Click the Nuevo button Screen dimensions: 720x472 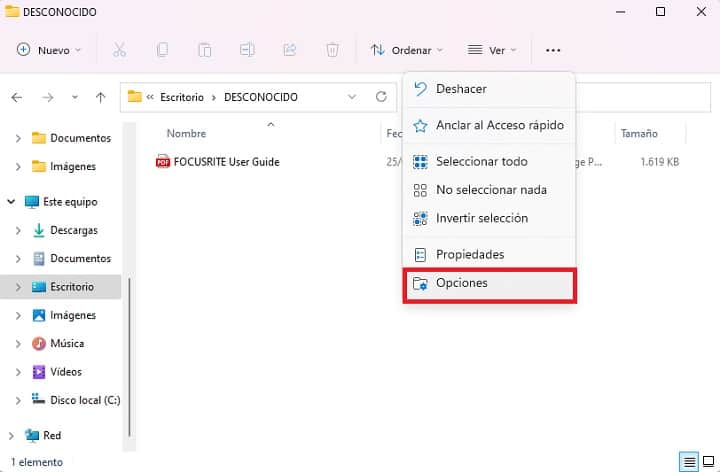[x=49, y=50]
